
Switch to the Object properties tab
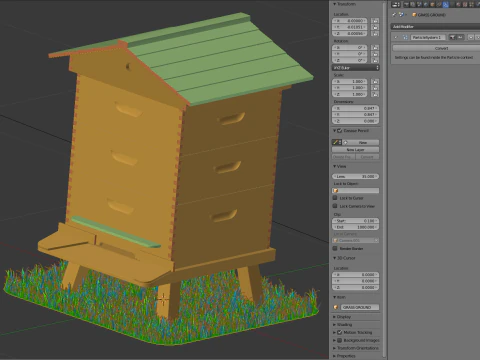click(432, 5)
